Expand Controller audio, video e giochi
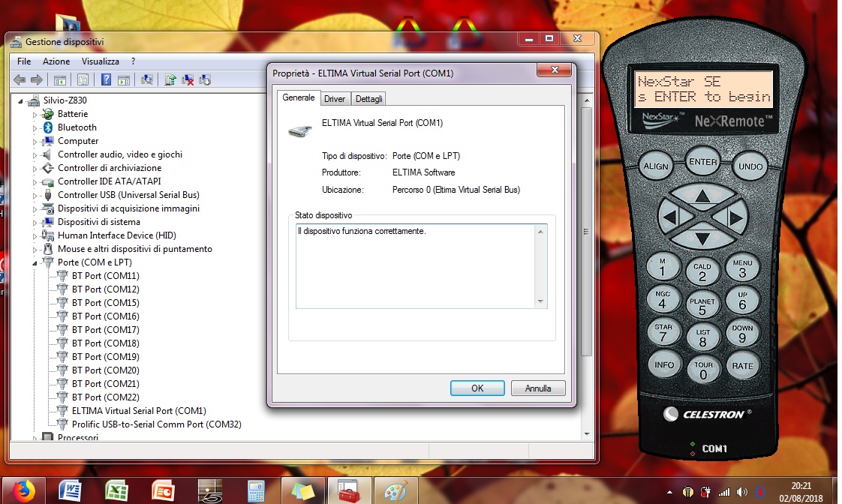Viewport: 842px width, 504px height. pos(35,155)
